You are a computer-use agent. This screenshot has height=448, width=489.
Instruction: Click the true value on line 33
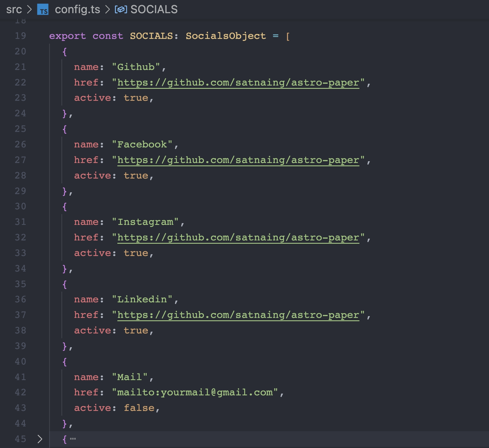point(136,253)
